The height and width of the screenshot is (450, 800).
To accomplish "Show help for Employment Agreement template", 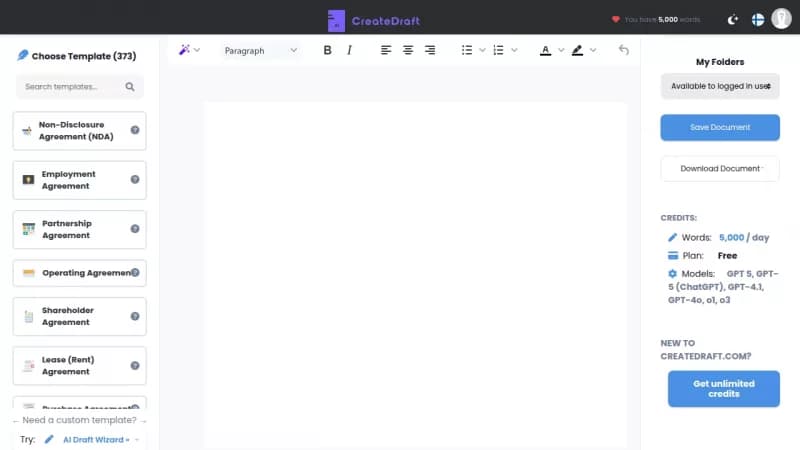I will [x=135, y=180].
